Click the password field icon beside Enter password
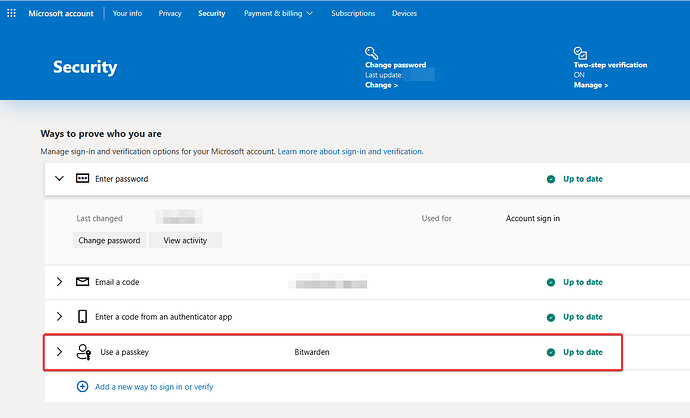690x418 pixels. click(82, 178)
